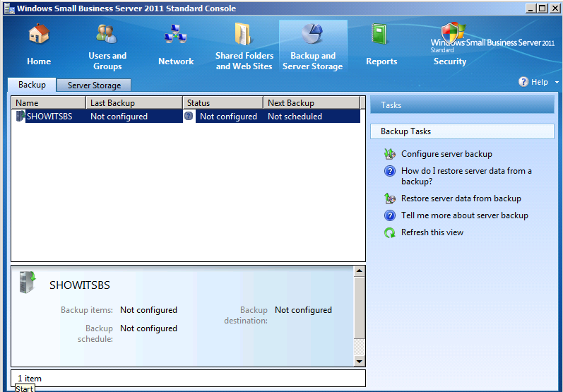
Task: Click the large SHOWITSBS server icon in details pane
Action: 28,282
